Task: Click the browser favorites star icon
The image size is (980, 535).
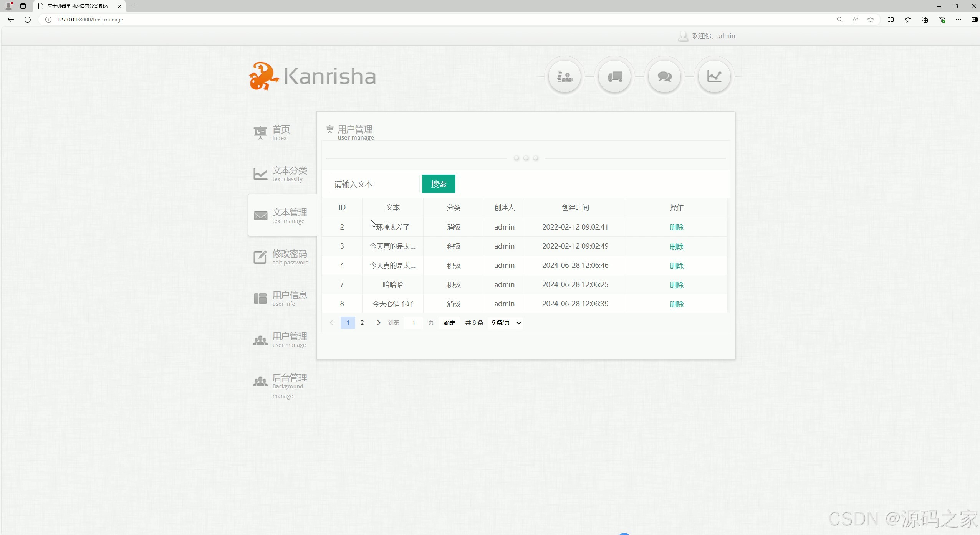Action: click(x=871, y=20)
